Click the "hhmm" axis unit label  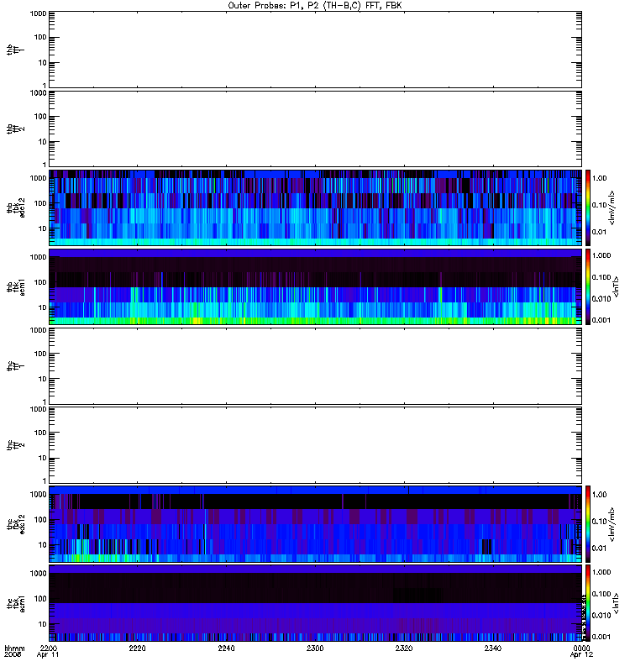point(14,648)
